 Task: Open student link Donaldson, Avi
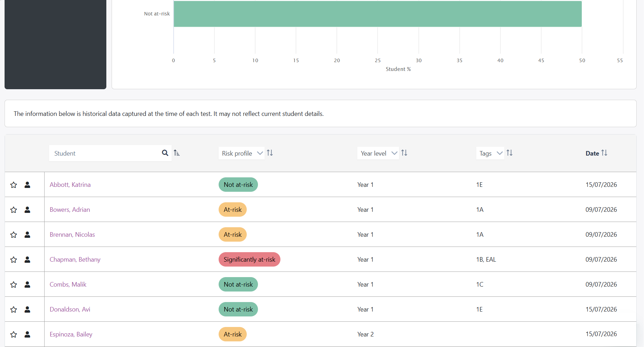[70, 309]
